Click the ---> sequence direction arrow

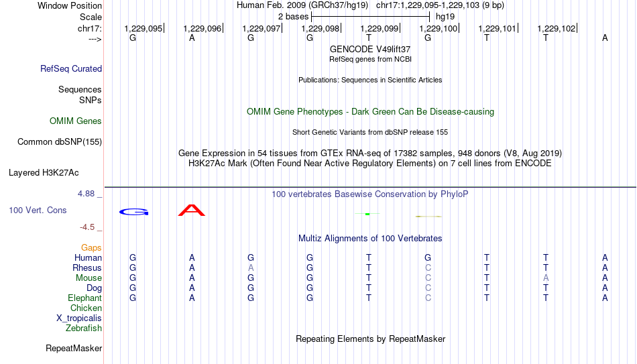pos(95,39)
